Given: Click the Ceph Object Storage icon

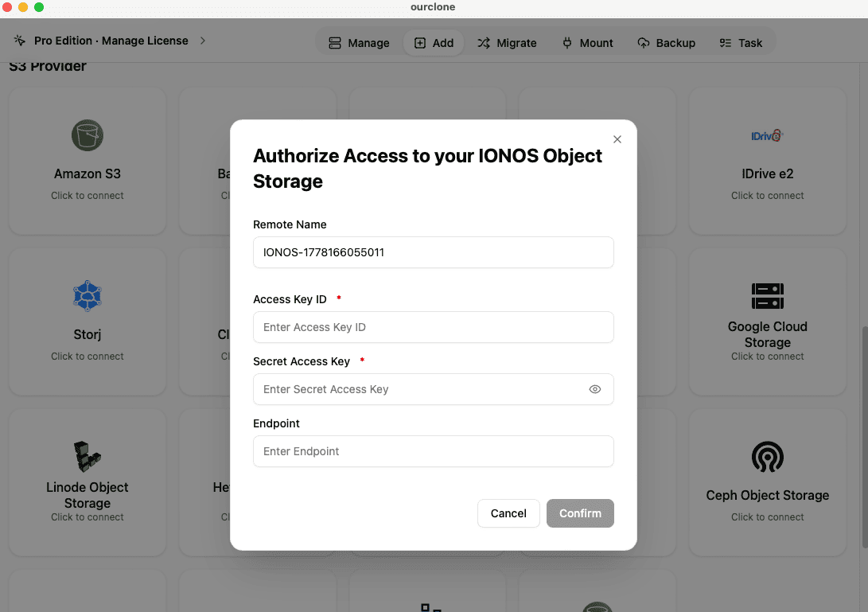Looking at the screenshot, I should tap(767, 457).
